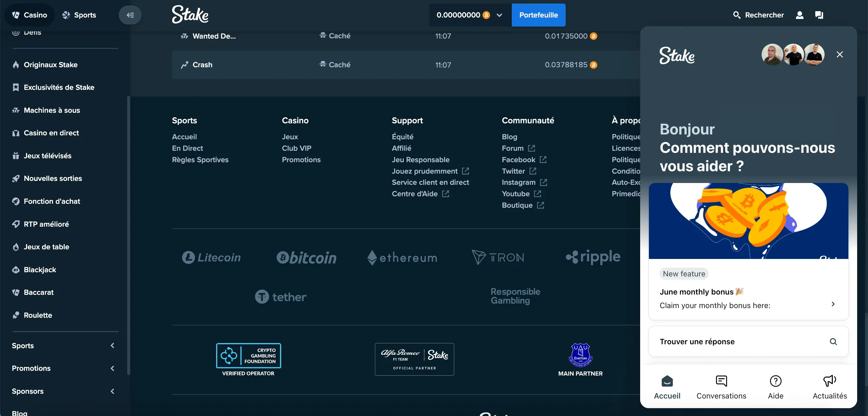The width and height of the screenshot is (868, 416).
Task: Click the Nouvelles sorties rocket icon
Action: tap(16, 178)
